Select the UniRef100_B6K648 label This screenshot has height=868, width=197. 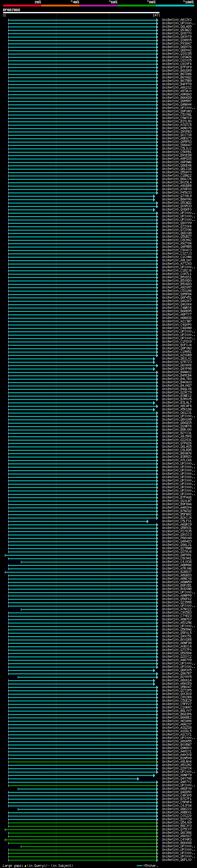[x=177, y=843]
